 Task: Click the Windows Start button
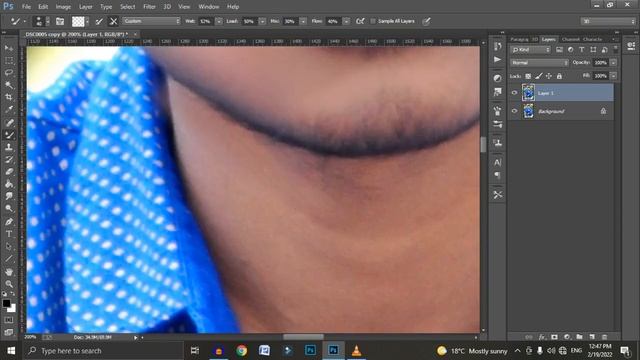click(11, 351)
